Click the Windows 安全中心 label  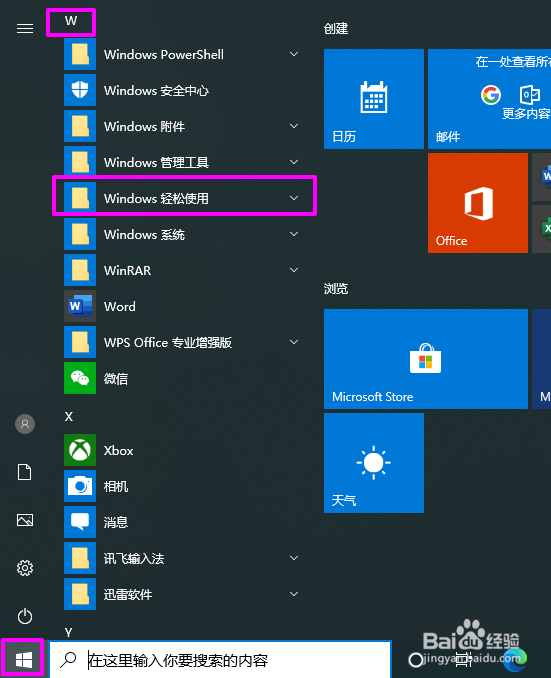tap(156, 90)
